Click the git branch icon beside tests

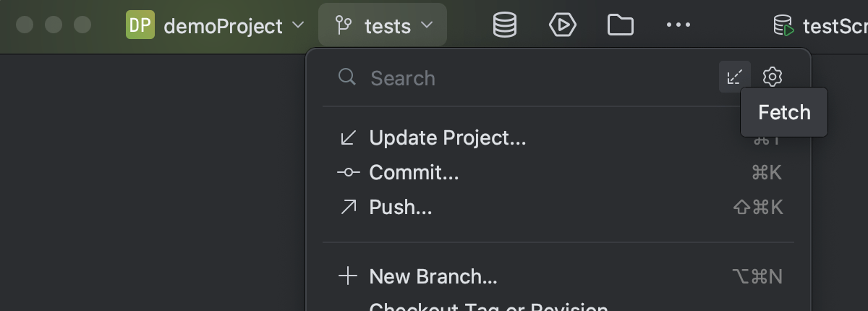point(343,27)
